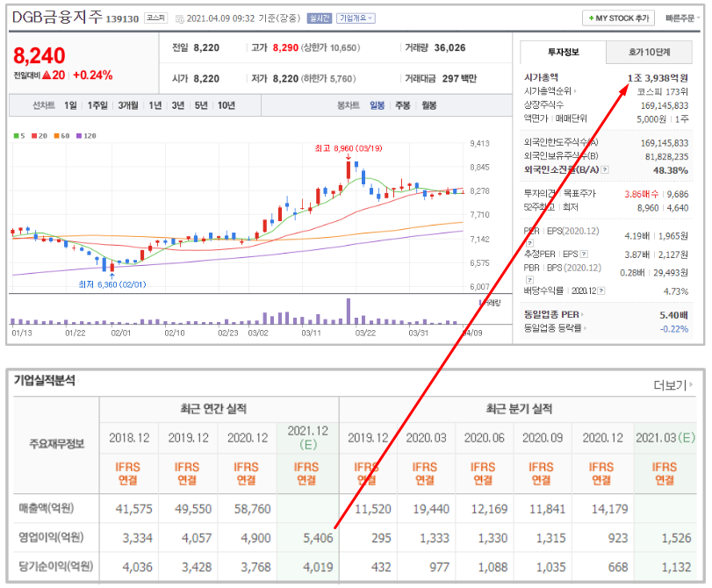Click the 당기순이익 2021.12 estimate 4,019
Screen dimensions: 712x588
point(318,567)
